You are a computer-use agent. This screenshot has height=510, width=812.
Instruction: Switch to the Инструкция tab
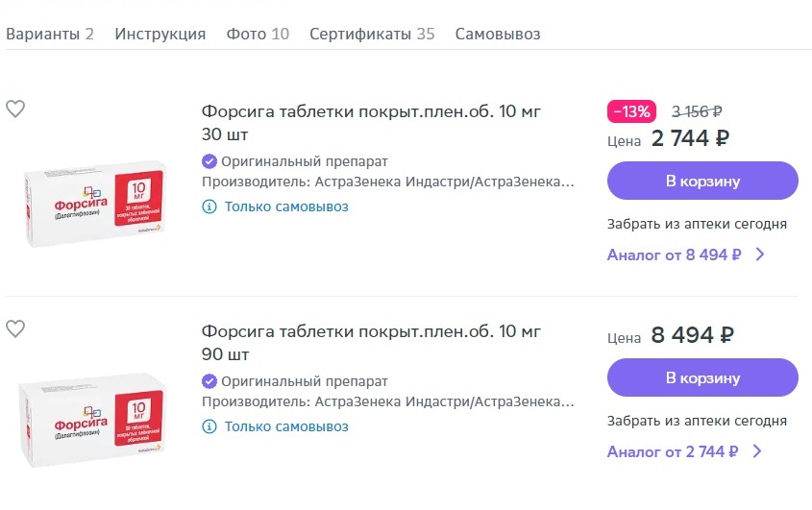160,35
